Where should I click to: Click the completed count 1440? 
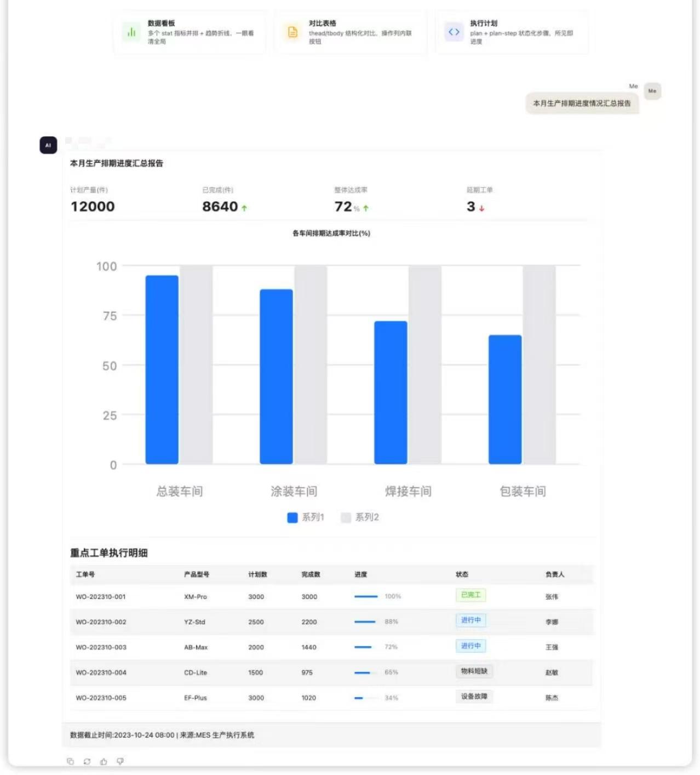pos(309,647)
